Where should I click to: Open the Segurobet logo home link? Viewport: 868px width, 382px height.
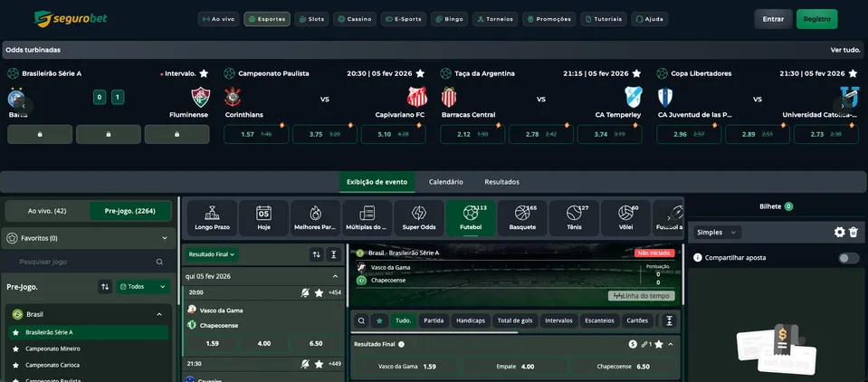71,19
